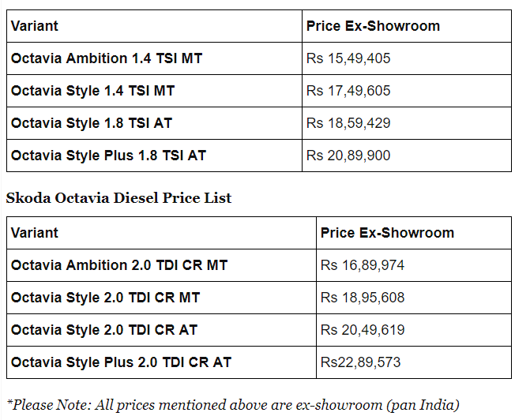515x420 pixels.
Task: Click Octavia Style Plus 2.0 TDI CR AT
Action: point(121,362)
